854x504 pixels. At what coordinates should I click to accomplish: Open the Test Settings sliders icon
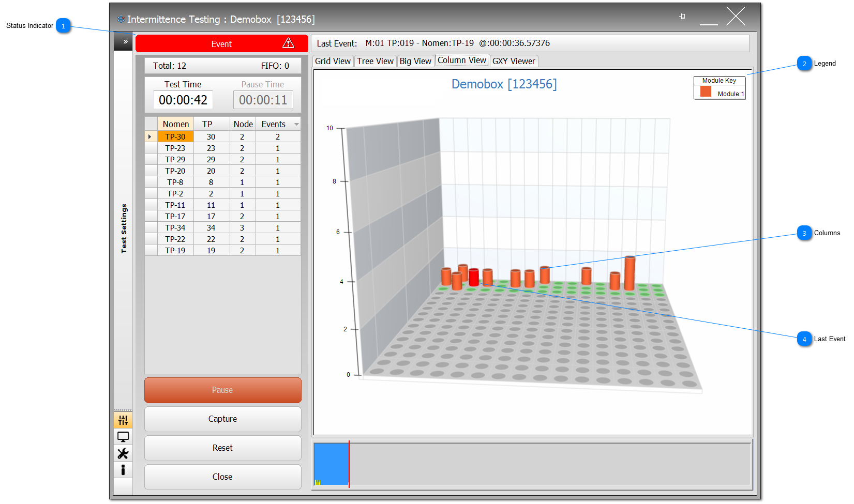click(x=123, y=420)
